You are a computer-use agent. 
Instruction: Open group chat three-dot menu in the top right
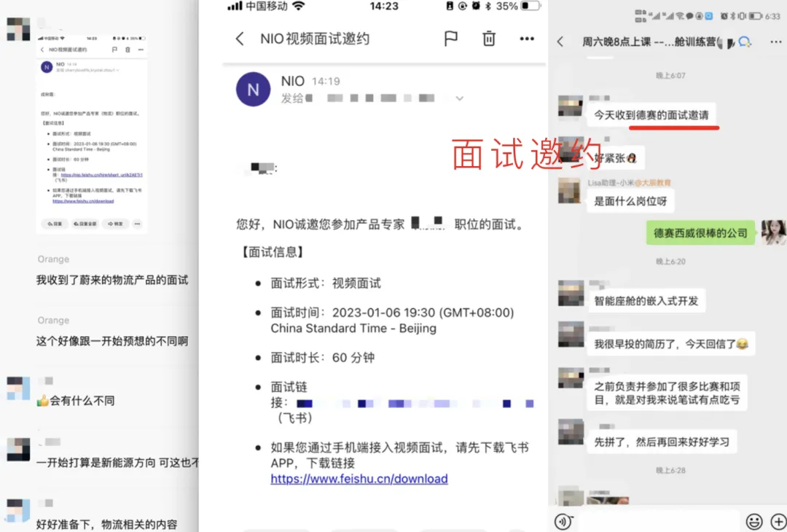[x=775, y=42]
